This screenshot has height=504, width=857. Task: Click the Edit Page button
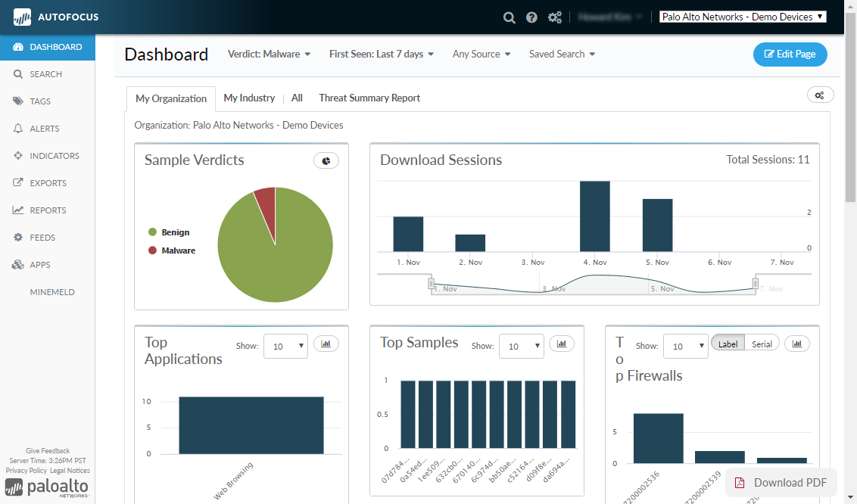point(790,54)
